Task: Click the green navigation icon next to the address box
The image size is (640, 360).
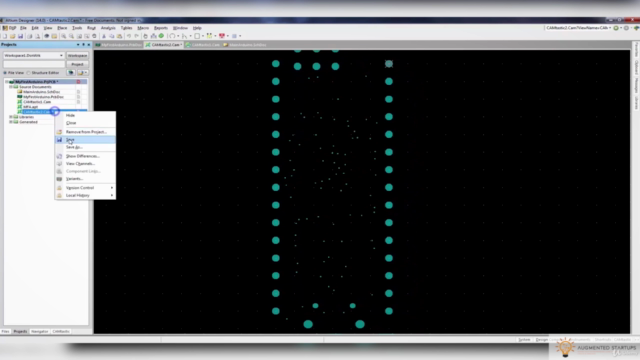Action: point(616,28)
